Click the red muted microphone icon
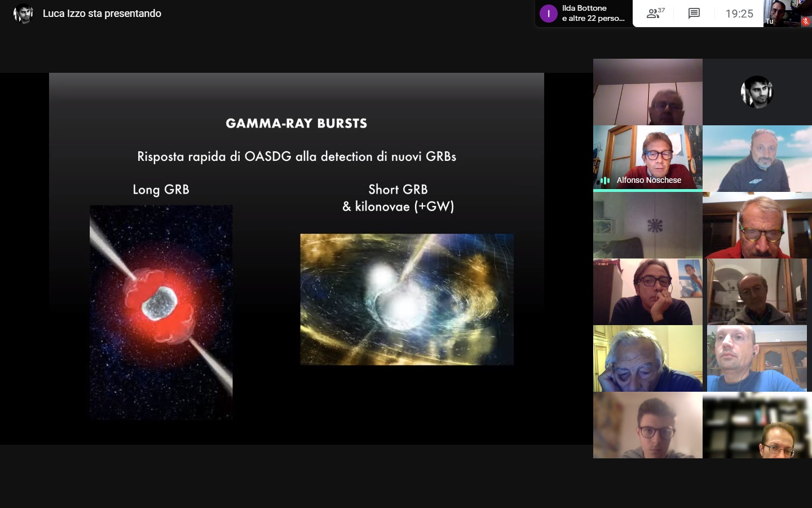 [x=806, y=21]
